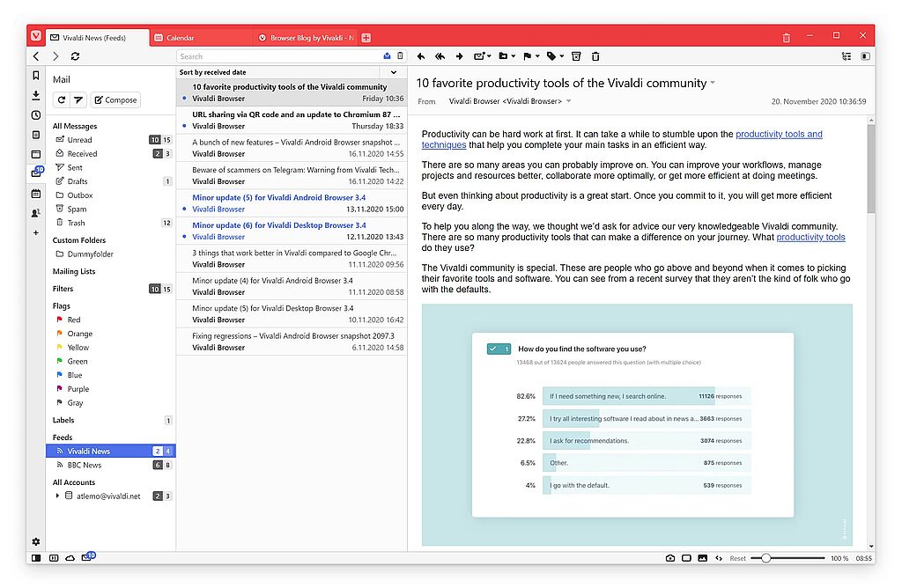Switch to the Calendar tab

pyautogui.click(x=201, y=37)
